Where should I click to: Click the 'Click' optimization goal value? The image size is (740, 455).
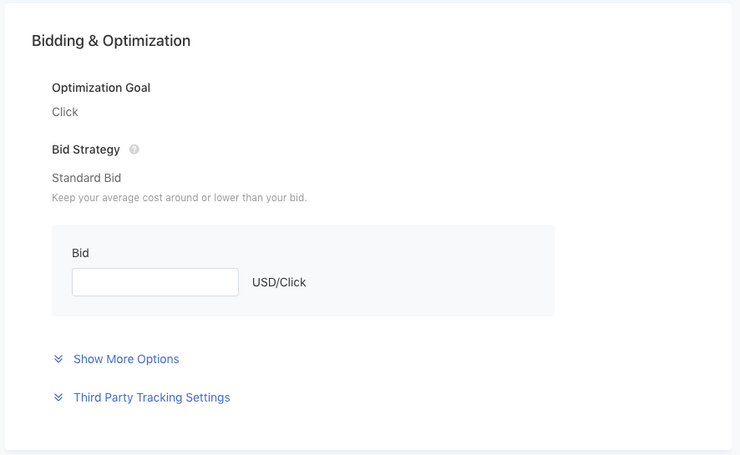65,112
